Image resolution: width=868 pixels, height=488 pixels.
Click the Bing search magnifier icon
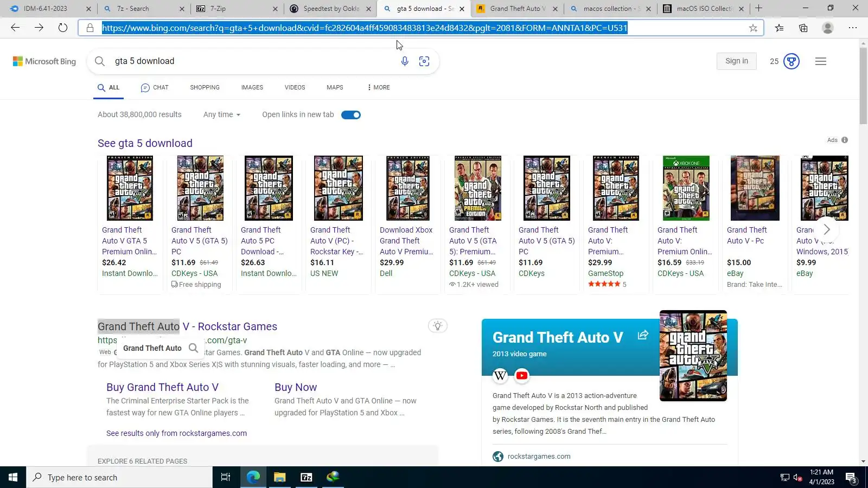pyautogui.click(x=100, y=61)
